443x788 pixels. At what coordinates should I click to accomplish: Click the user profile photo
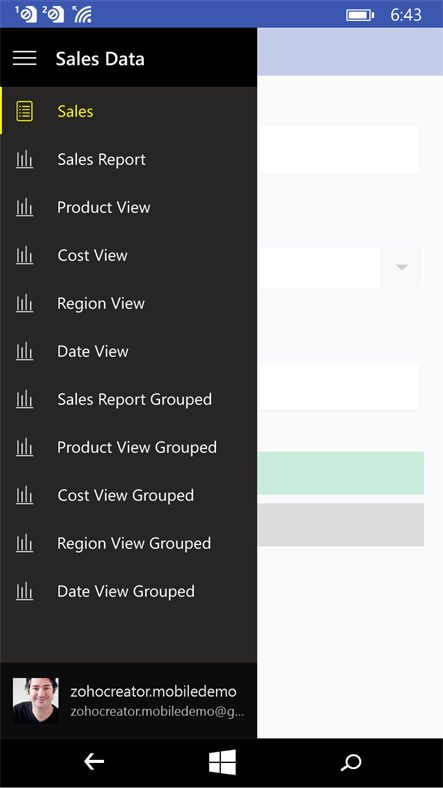point(36,701)
